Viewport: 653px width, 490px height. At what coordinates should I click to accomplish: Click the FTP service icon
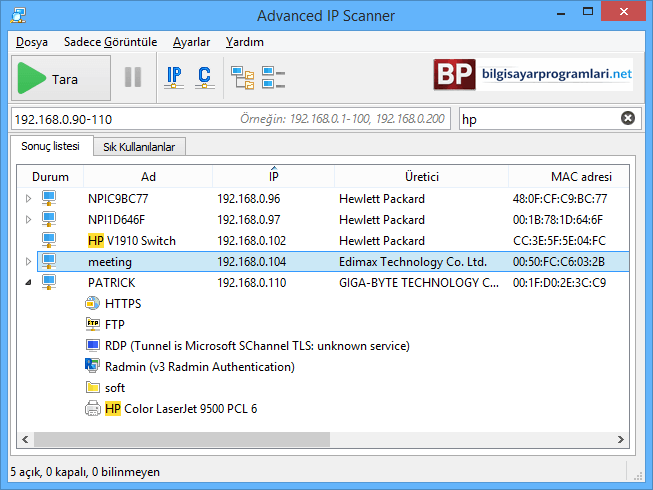(x=92, y=324)
